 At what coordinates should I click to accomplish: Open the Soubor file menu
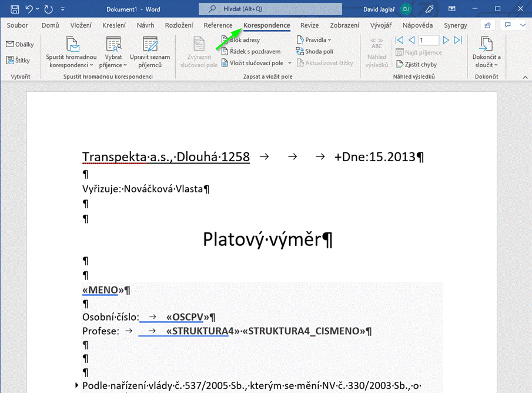point(18,25)
